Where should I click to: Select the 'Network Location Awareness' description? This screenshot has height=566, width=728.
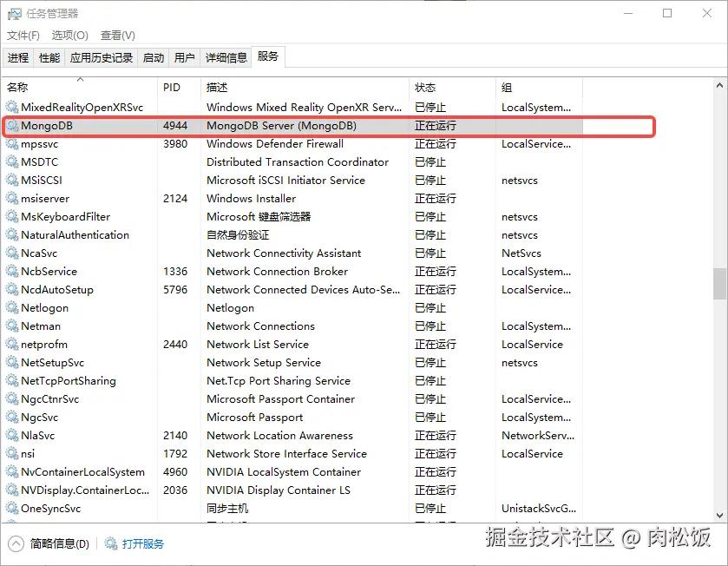(x=279, y=436)
